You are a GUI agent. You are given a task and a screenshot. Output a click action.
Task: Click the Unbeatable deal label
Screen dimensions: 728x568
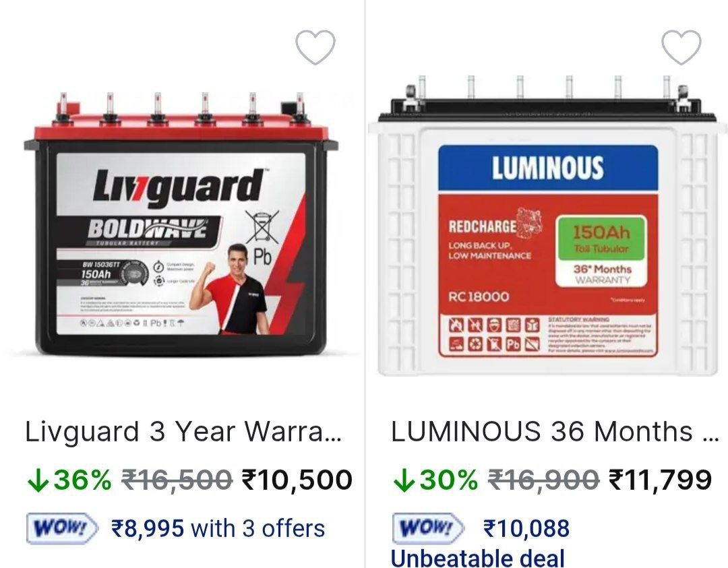[478, 557]
